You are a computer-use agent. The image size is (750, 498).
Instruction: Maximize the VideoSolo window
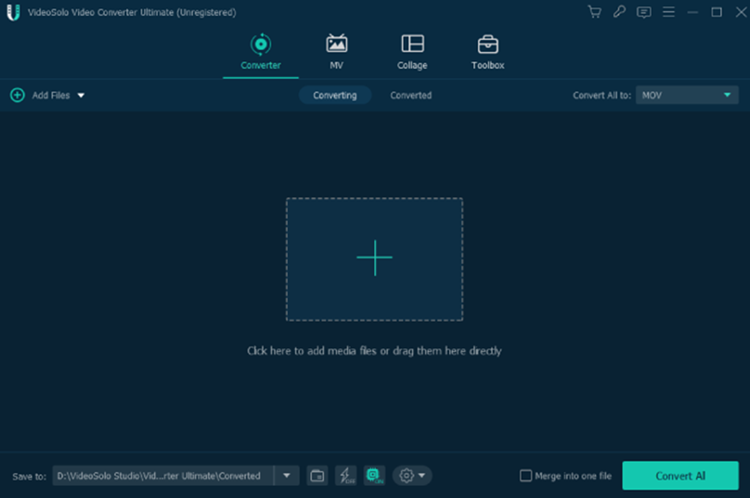point(717,12)
